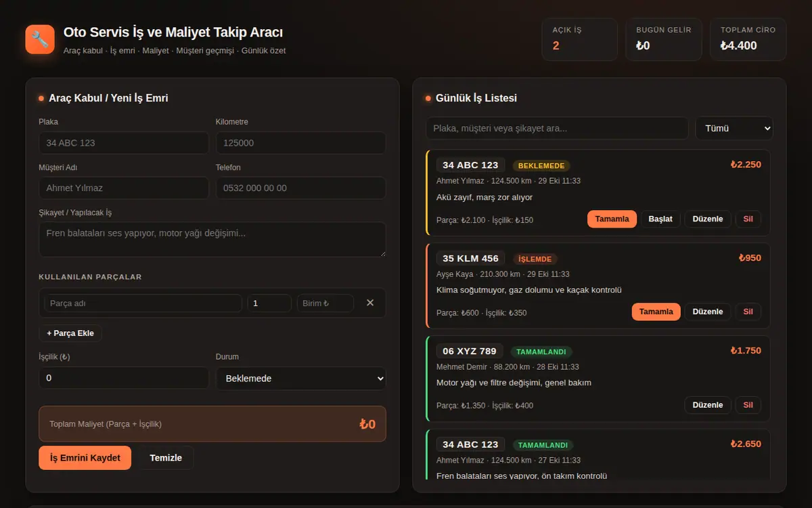This screenshot has width=812, height=508.
Task: Click the Şikayet / Yapılacak İş textarea
Action: 212,240
